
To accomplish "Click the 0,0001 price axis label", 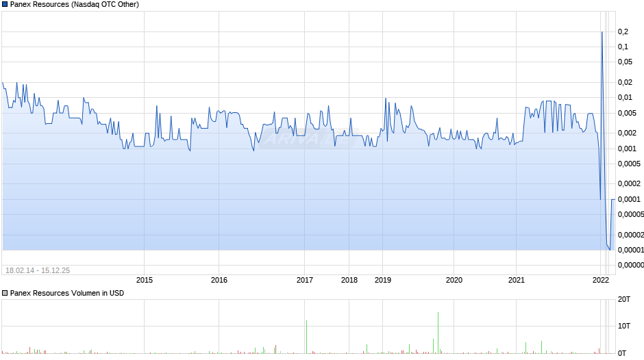I will 629,199.
